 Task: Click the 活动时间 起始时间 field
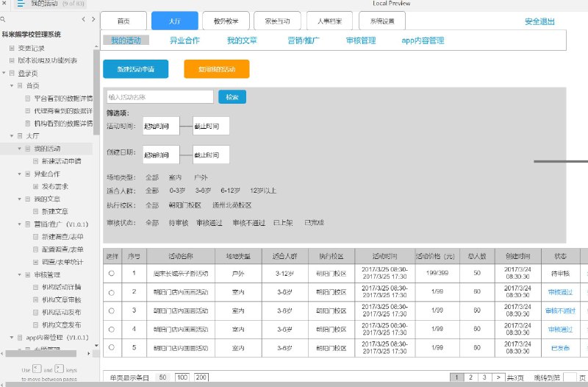coord(161,126)
